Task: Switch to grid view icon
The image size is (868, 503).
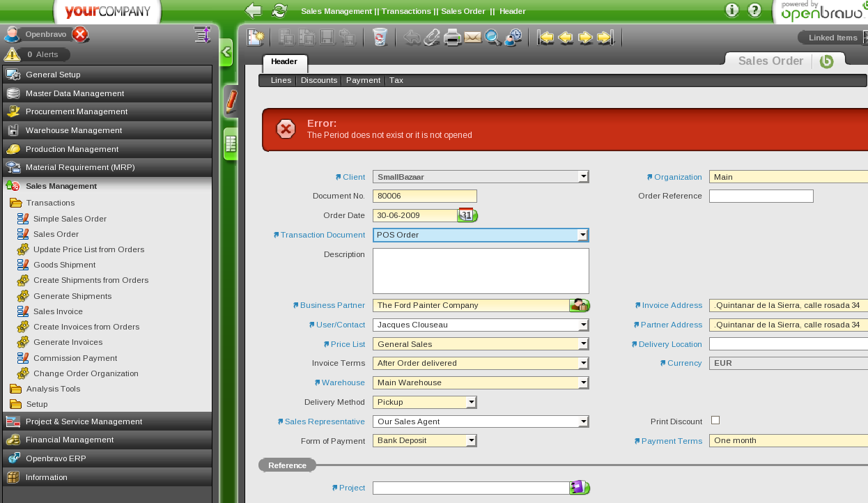Action: pyautogui.click(x=231, y=144)
